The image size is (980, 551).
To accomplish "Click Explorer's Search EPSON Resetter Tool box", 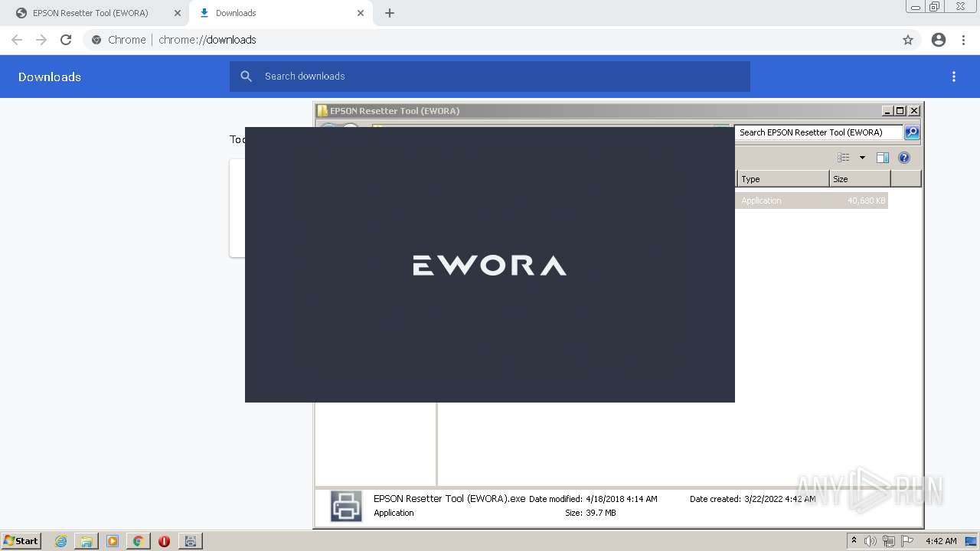I will (818, 132).
